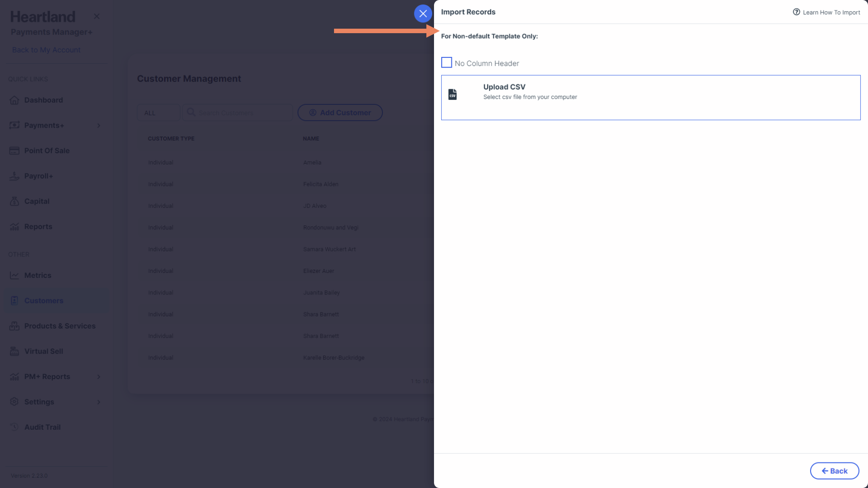The image size is (868, 488).
Task: Click the Customers icon
Action: pos(14,300)
